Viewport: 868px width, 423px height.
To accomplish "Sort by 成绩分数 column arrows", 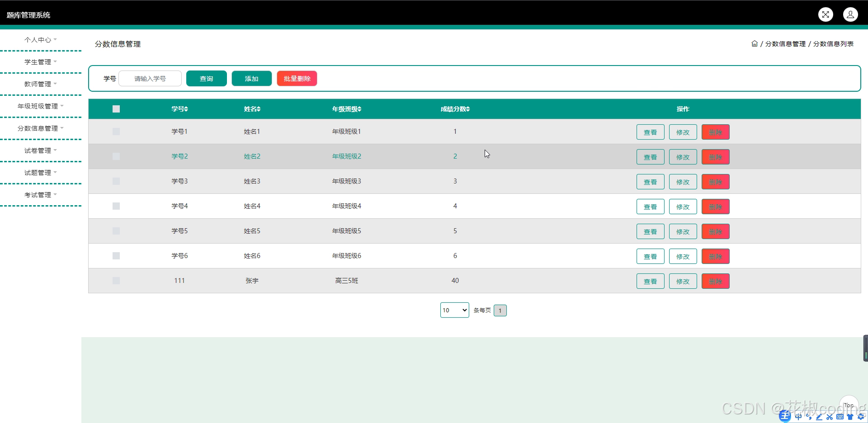I will tap(468, 109).
